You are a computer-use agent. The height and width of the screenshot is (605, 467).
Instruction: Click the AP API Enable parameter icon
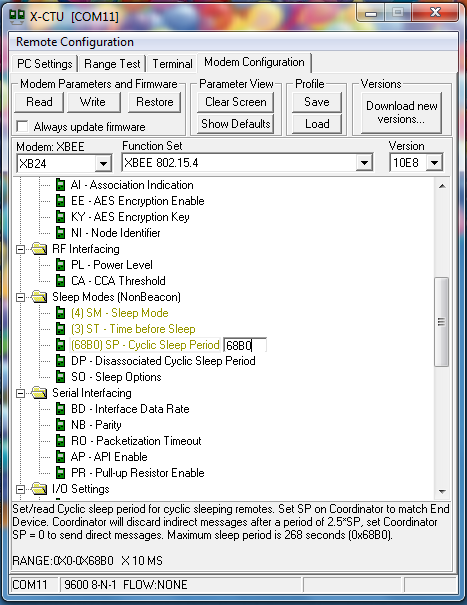60,457
